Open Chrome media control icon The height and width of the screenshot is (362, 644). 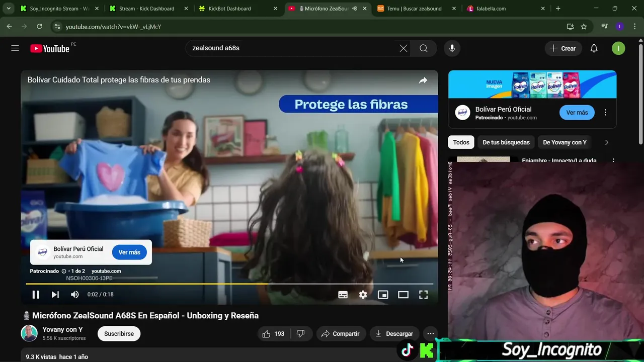click(605, 27)
